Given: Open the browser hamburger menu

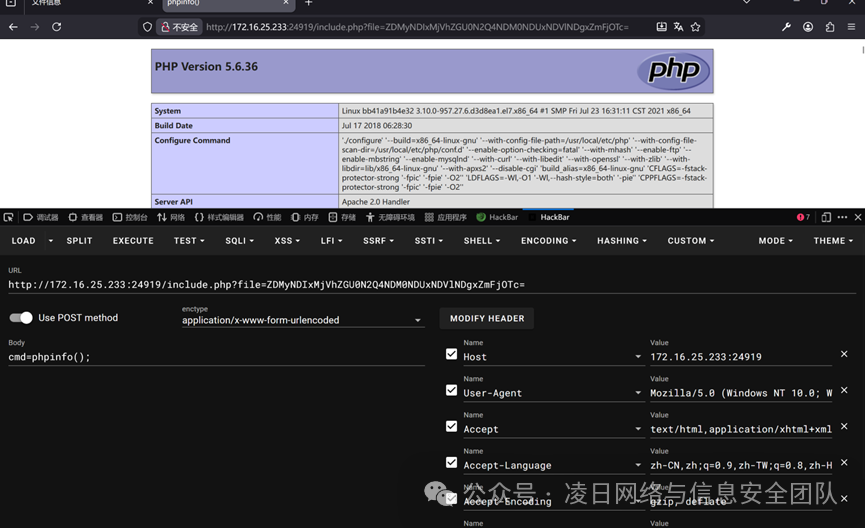Looking at the screenshot, I should tap(851, 26).
